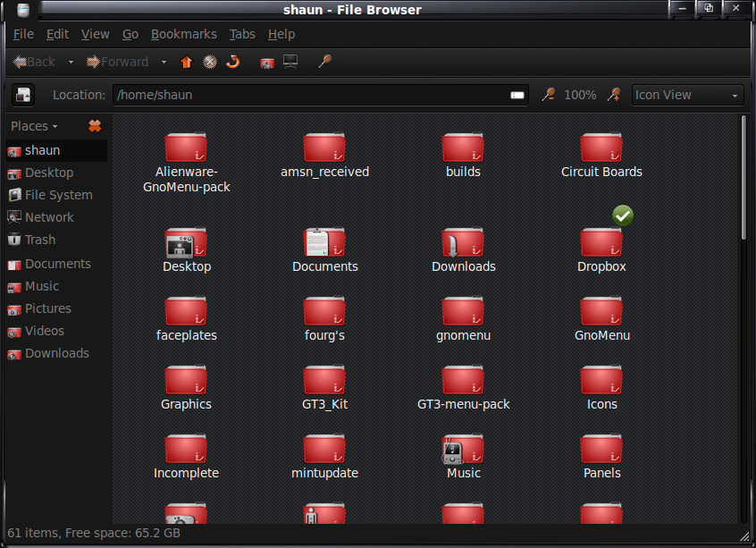Select the fourg's folder icon
Screen dimensions: 756x548
324,311
